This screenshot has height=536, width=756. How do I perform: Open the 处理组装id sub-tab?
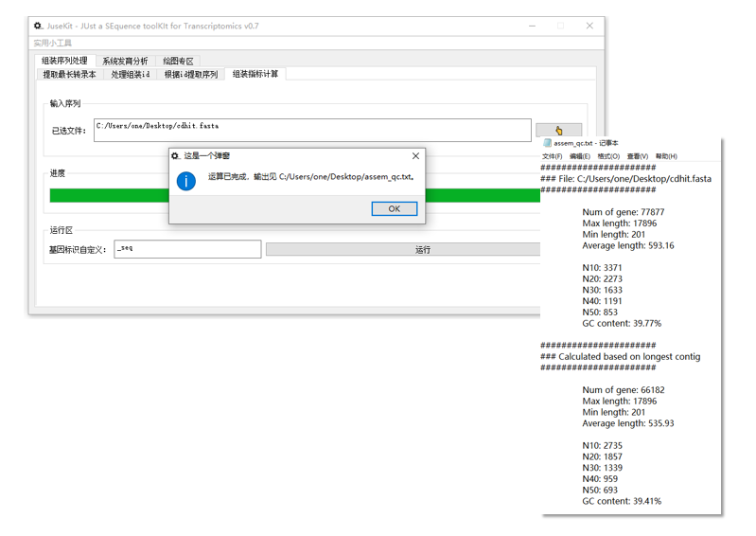tap(130, 75)
